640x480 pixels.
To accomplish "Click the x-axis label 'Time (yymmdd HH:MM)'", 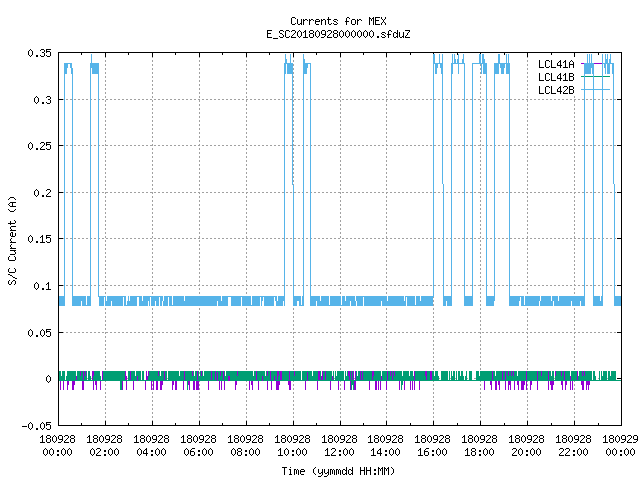I will pyautogui.click(x=338, y=471).
